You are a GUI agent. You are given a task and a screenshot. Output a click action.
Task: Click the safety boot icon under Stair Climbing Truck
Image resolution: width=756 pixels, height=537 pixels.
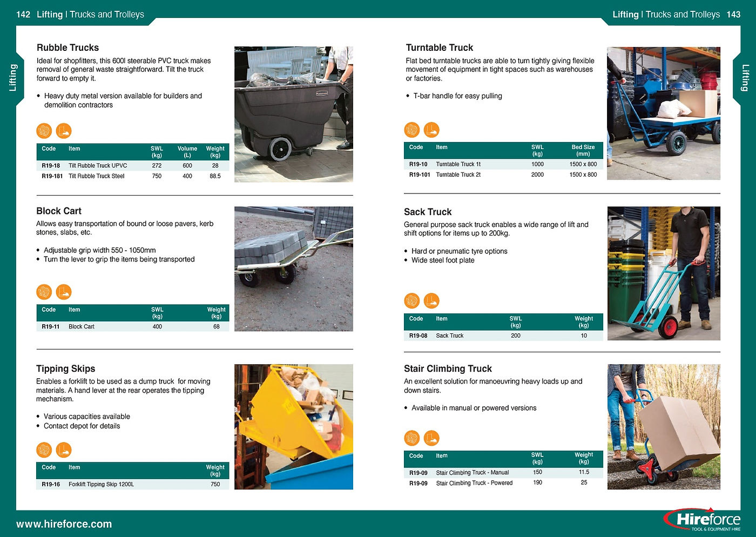pyautogui.click(x=431, y=438)
